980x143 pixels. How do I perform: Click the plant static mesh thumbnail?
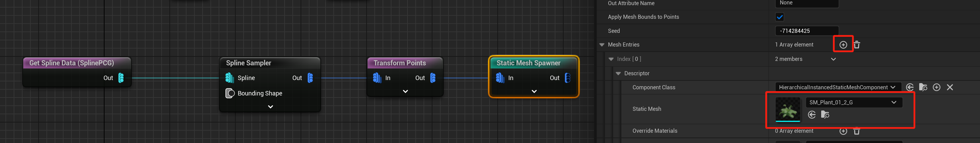[x=787, y=109]
